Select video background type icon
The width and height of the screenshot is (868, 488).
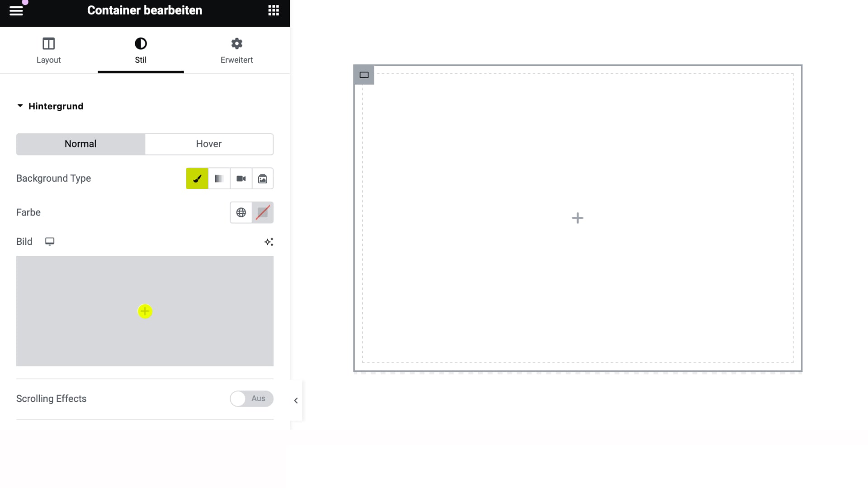(x=240, y=178)
